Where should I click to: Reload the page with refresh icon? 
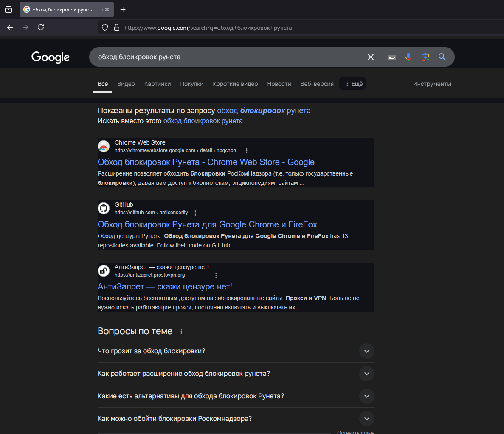point(41,27)
